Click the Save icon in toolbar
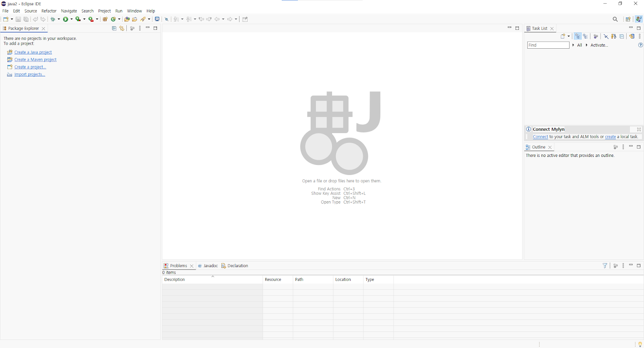 pyautogui.click(x=18, y=19)
